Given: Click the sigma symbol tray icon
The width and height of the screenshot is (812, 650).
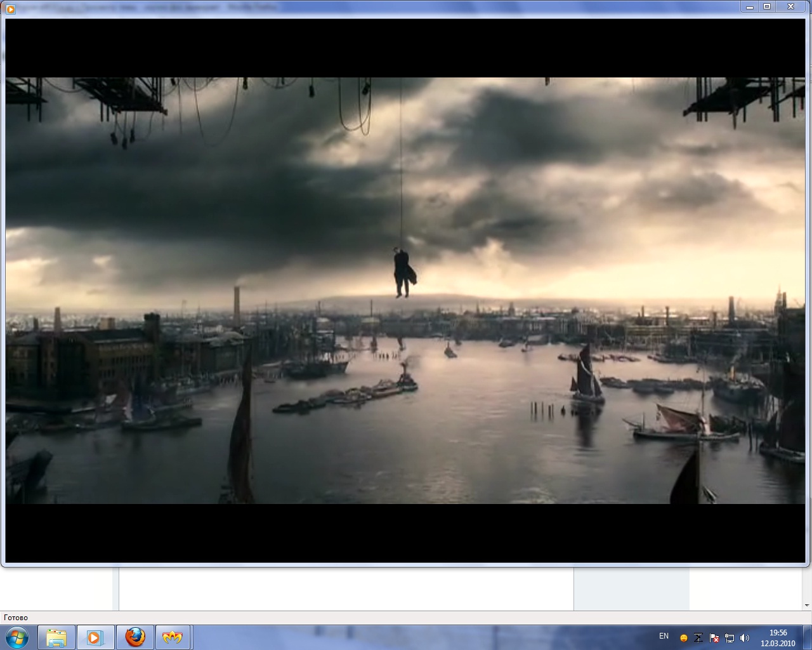Looking at the screenshot, I should pos(698,638).
